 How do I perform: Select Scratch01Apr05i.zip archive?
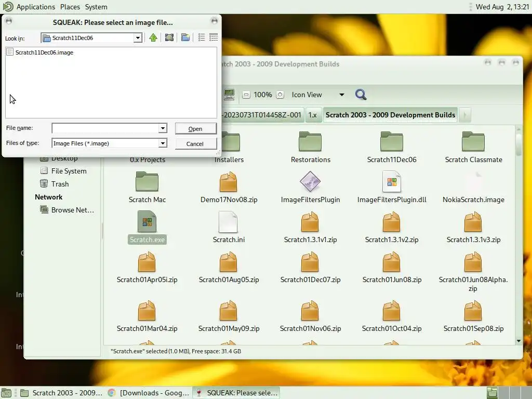(x=147, y=268)
